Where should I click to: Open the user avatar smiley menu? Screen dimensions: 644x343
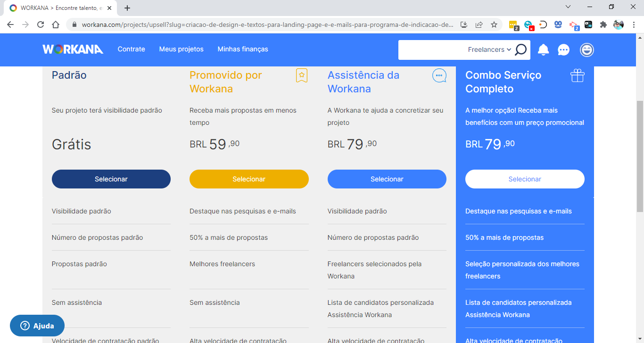(587, 49)
